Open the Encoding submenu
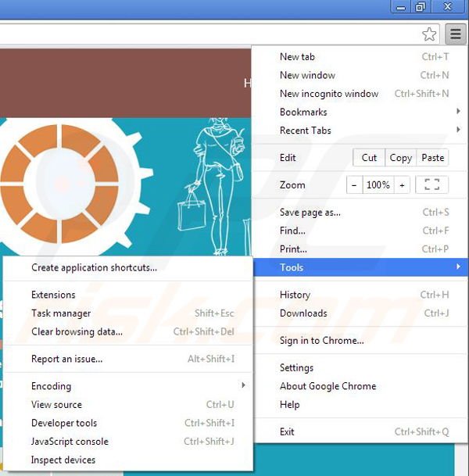This screenshot has width=469, height=476. (51, 386)
